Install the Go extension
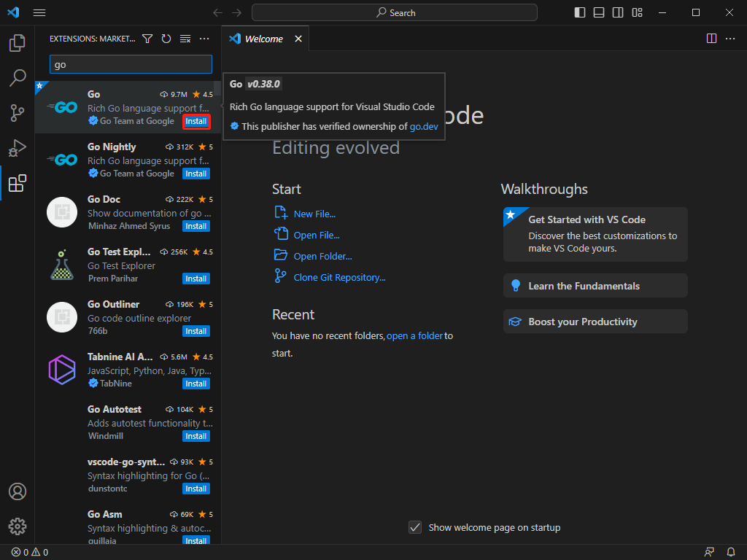Viewport: 747px width, 560px height. 196,122
